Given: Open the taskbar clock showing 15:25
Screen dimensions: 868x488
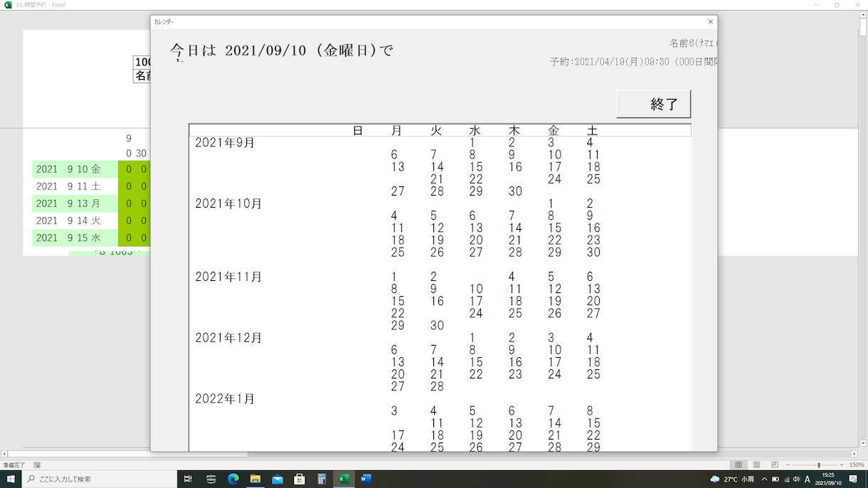Looking at the screenshot, I should pyautogui.click(x=829, y=479).
